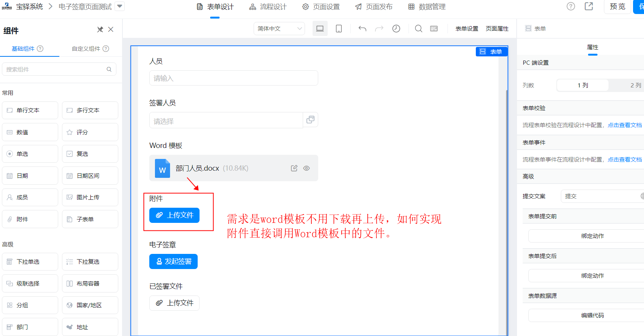Select the 评分 component

click(90, 132)
